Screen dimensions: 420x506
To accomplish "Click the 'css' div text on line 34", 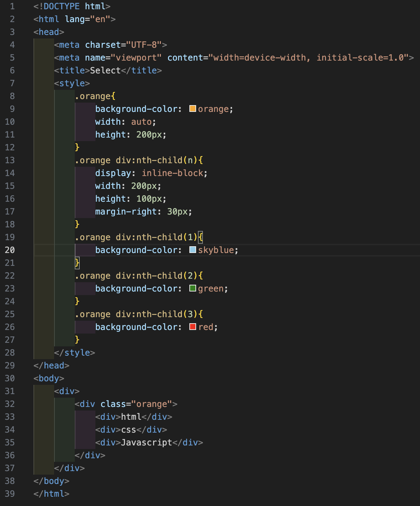I will click(x=128, y=430).
